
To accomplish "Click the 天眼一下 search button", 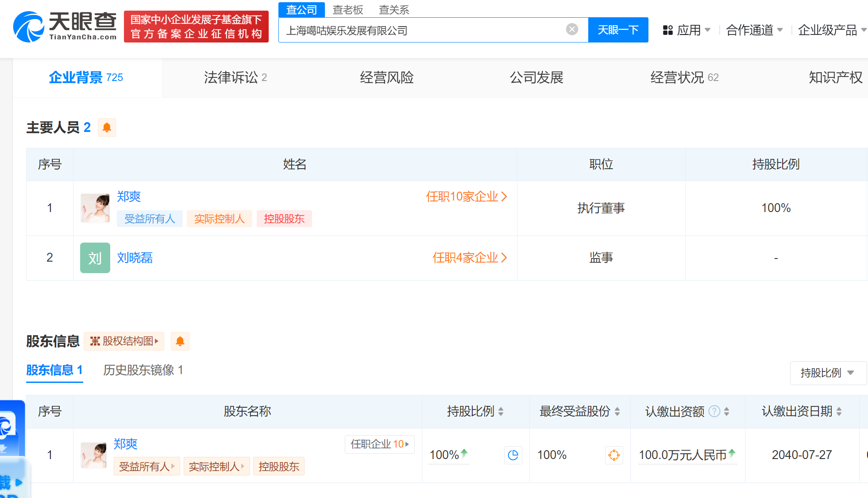I will pos(618,30).
